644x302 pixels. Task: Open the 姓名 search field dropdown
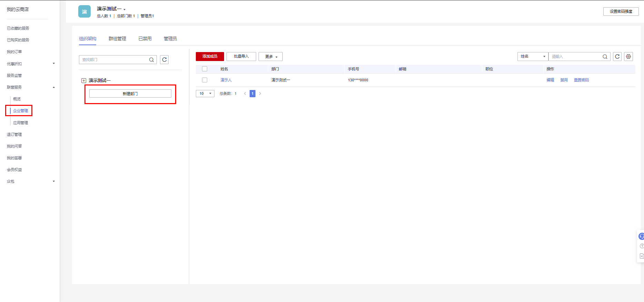click(x=533, y=57)
